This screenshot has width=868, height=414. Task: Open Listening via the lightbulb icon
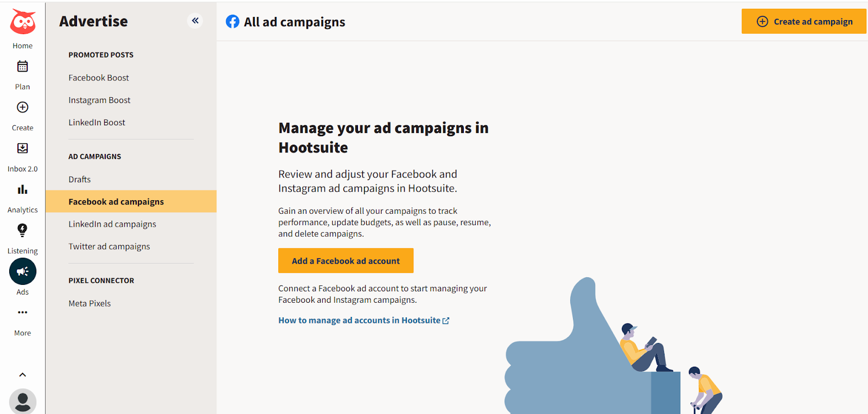coord(22,230)
